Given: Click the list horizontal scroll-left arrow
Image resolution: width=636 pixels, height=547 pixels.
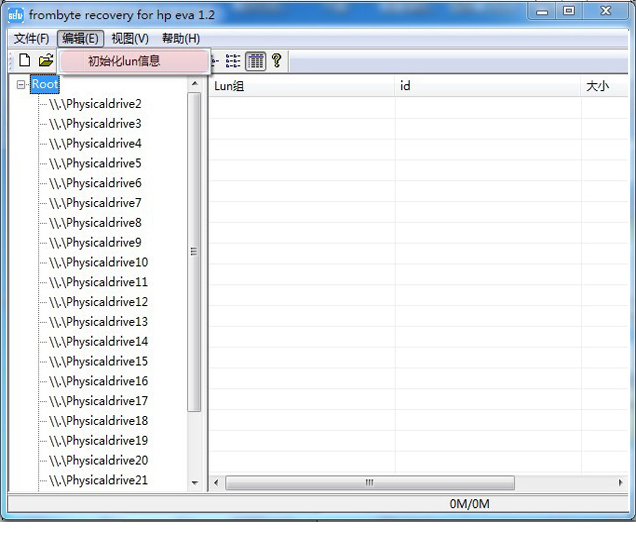Looking at the screenshot, I should (216, 483).
